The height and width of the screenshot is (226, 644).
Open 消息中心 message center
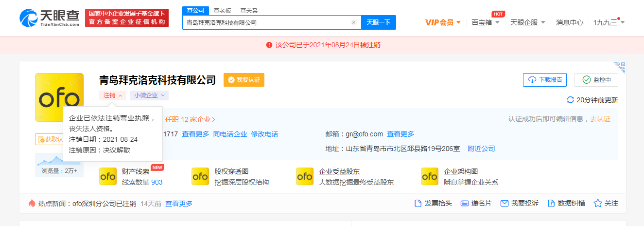570,22
